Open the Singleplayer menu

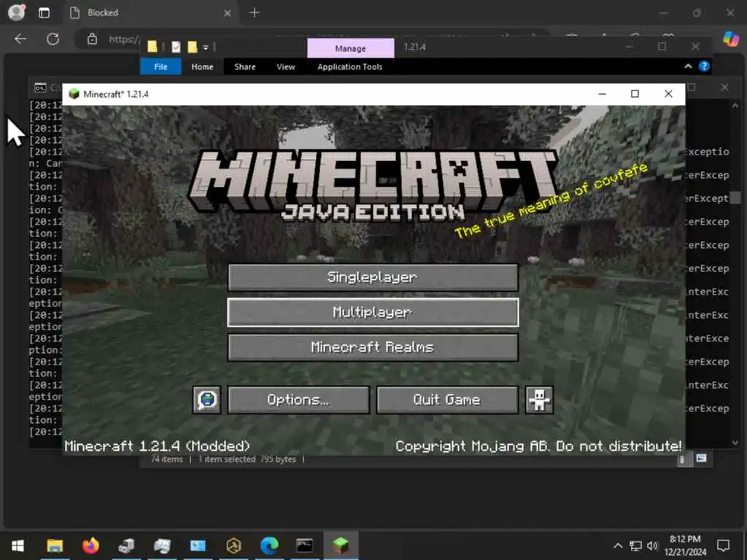point(373,277)
